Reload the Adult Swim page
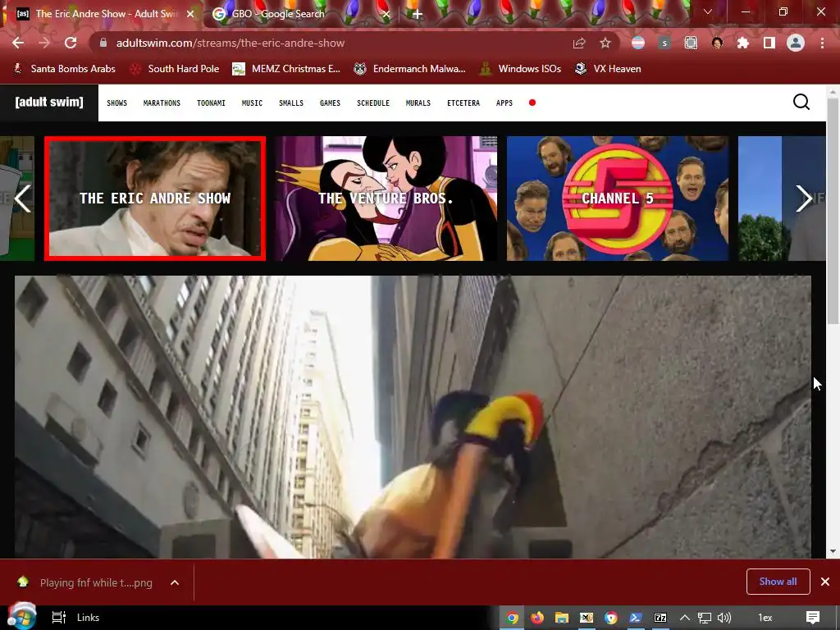This screenshot has width=840, height=630. (71, 43)
